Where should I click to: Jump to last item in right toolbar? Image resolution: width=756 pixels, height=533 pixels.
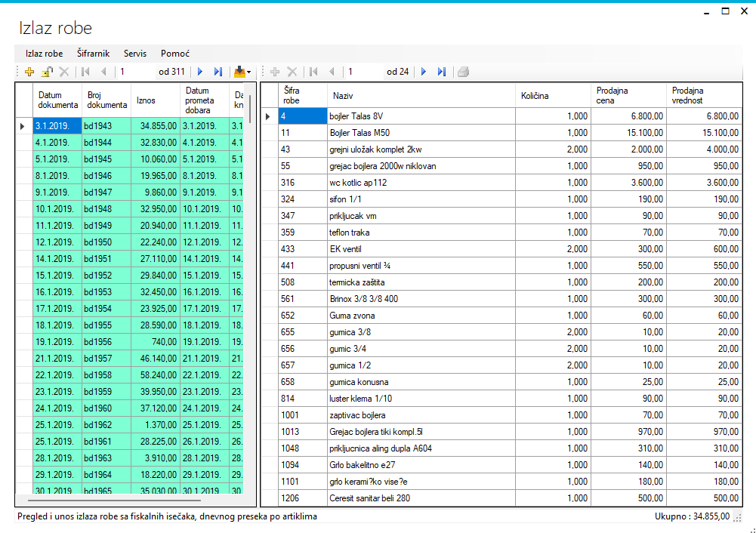tap(442, 72)
